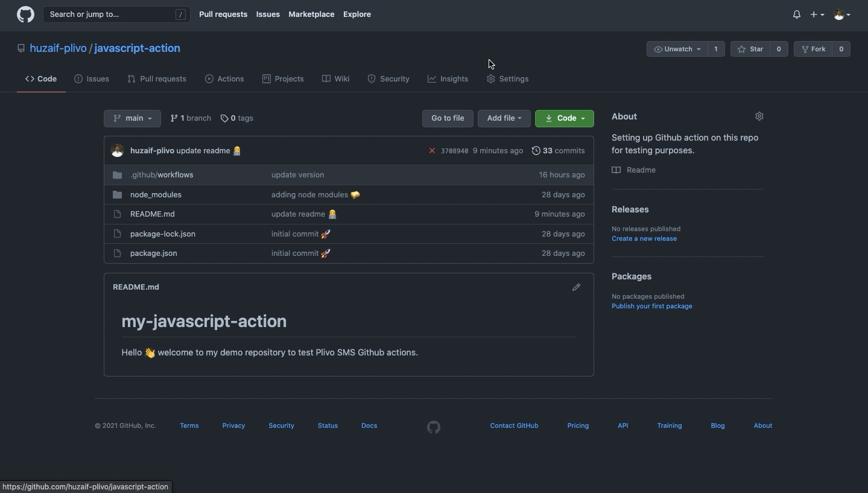Open the Unwatch dropdown
Viewport: 868px width, 493px height.
click(677, 49)
